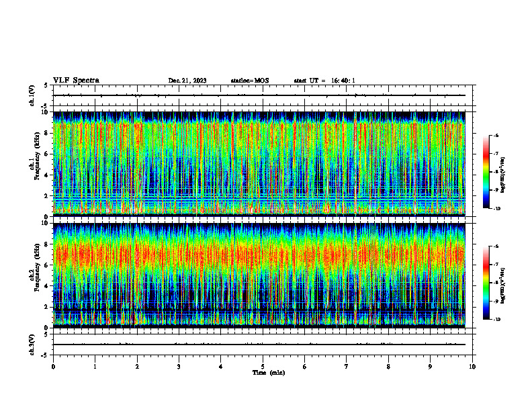The height and width of the screenshot is (411, 532).
Task: Click the time axis tick label '1'
Action: pyautogui.click(x=95, y=367)
